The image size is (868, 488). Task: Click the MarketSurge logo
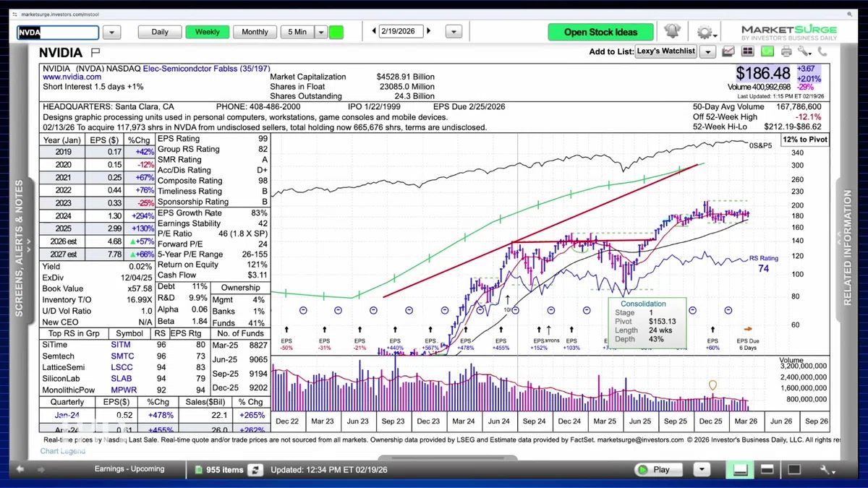pyautogui.click(x=788, y=33)
